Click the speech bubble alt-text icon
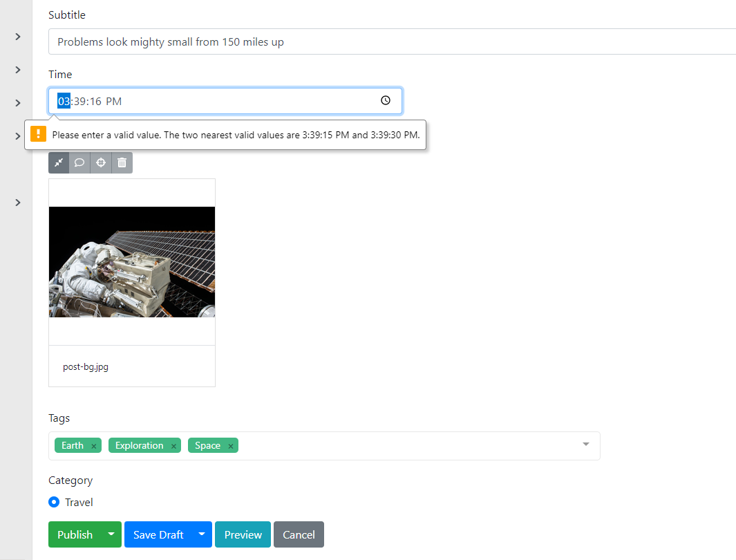This screenshot has width=736, height=560. click(79, 163)
